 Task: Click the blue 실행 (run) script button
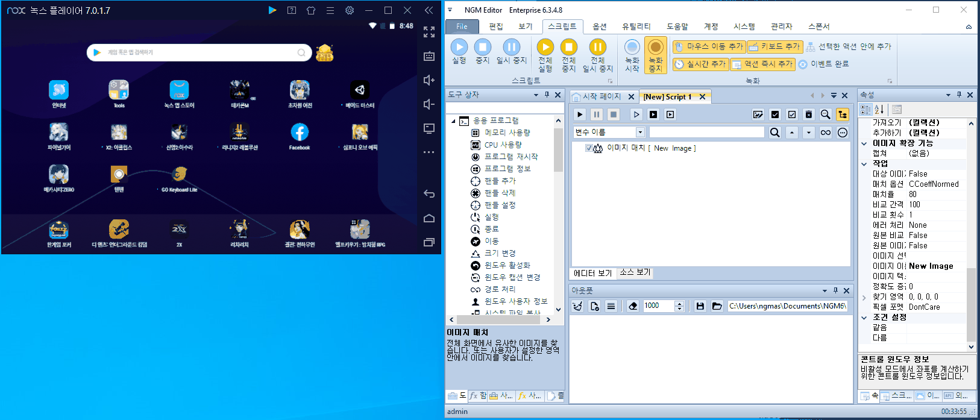click(459, 52)
